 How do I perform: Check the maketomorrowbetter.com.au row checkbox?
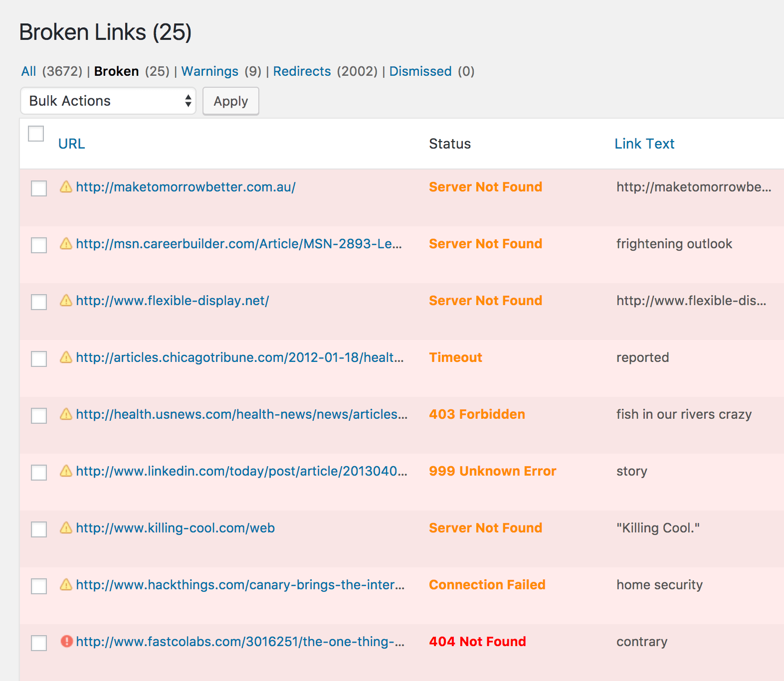click(39, 188)
